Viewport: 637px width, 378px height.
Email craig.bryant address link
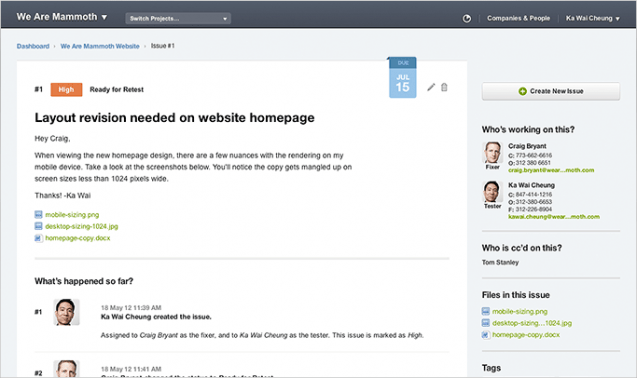(551, 170)
